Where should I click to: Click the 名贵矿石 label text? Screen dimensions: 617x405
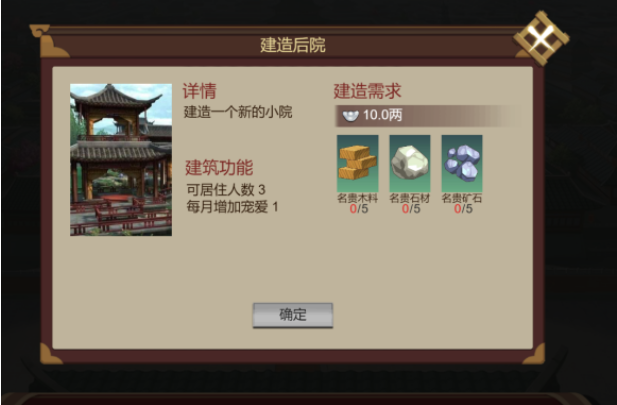462,198
